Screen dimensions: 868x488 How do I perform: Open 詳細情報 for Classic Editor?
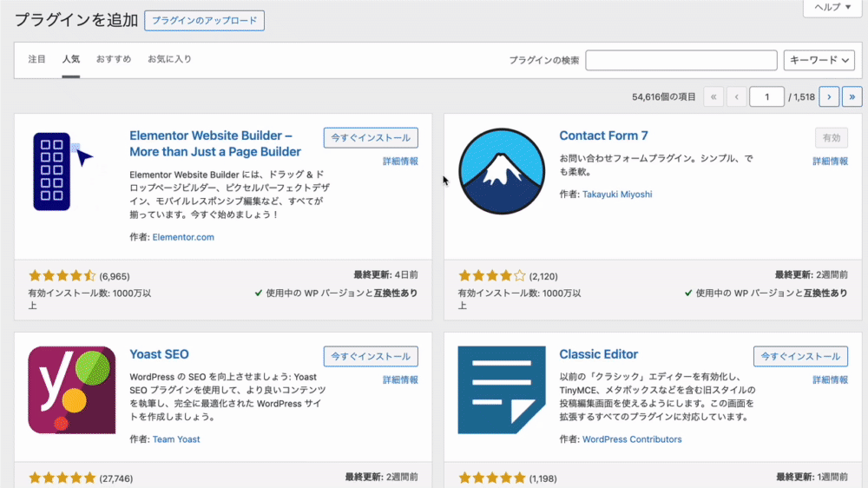tap(830, 380)
